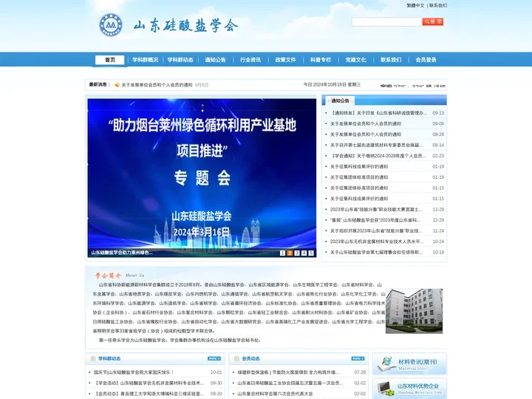This screenshot has height=399, width=532.
Task: Switch slideshow to slide 1
Action: [x=282, y=253]
